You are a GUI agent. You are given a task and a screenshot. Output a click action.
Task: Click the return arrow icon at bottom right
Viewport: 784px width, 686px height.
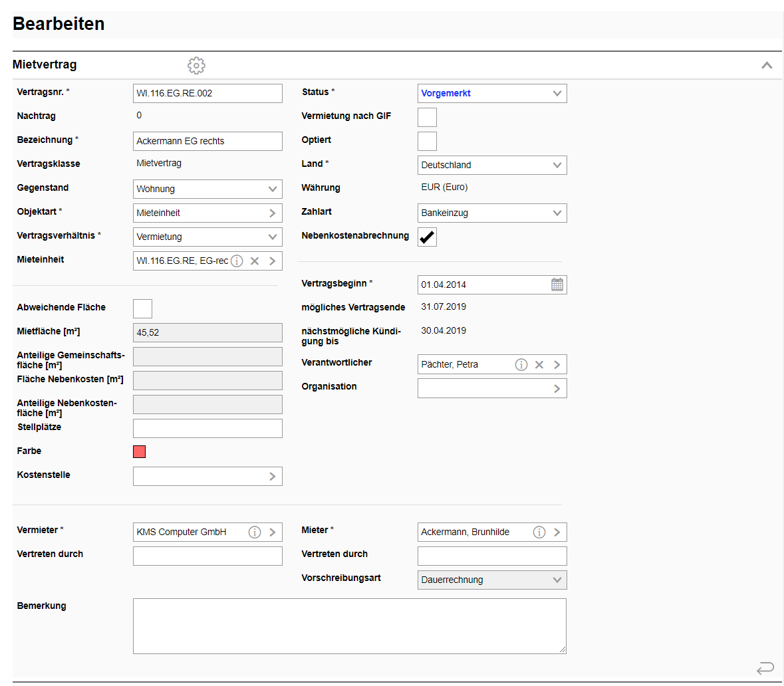click(765, 667)
